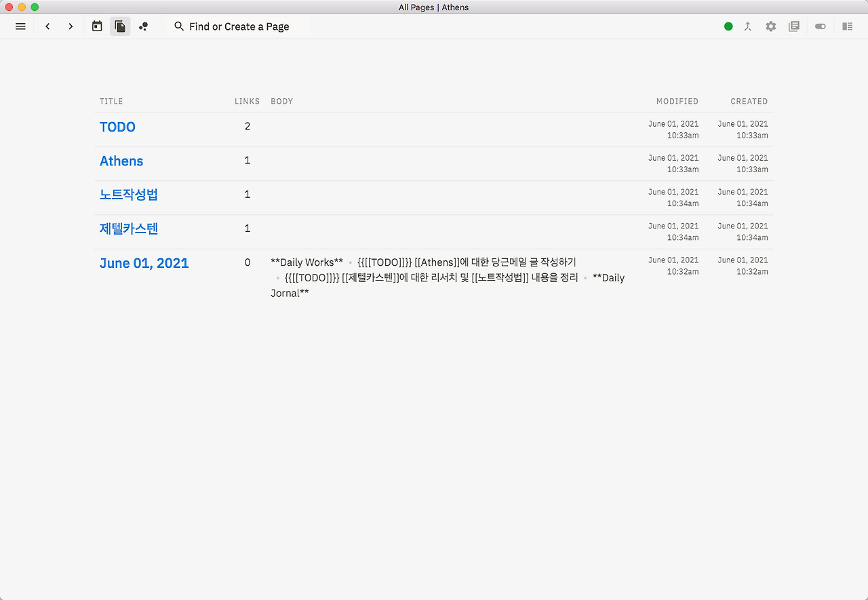
Task: Click the created date of the 제텔카스텐 row
Action: [x=743, y=231]
